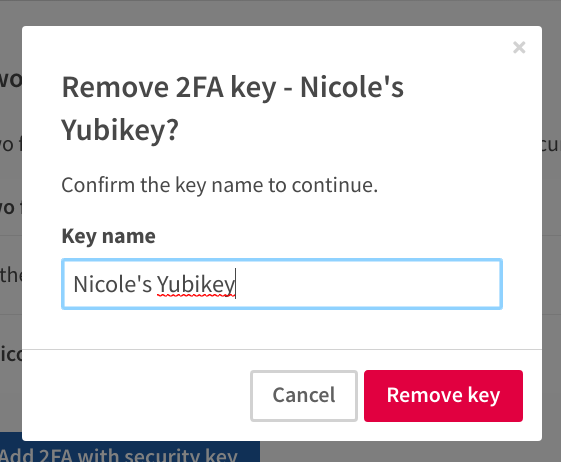Click the dimmed background text 'the' on the left
Screen dimensions: 561x462
tap(11, 275)
